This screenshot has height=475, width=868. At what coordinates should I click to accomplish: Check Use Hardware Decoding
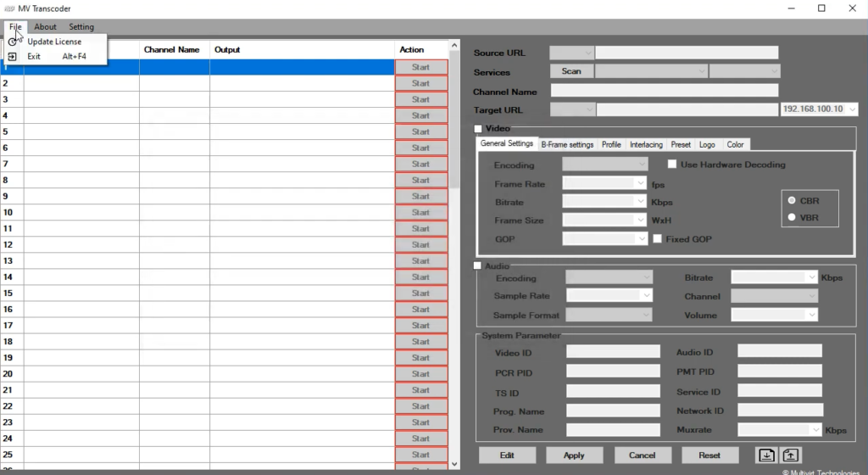(672, 165)
